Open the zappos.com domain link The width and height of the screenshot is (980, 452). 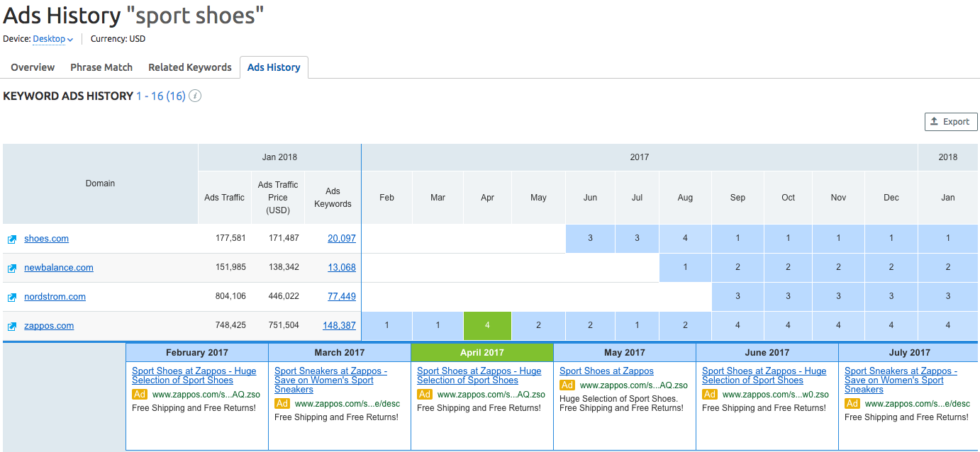click(49, 326)
